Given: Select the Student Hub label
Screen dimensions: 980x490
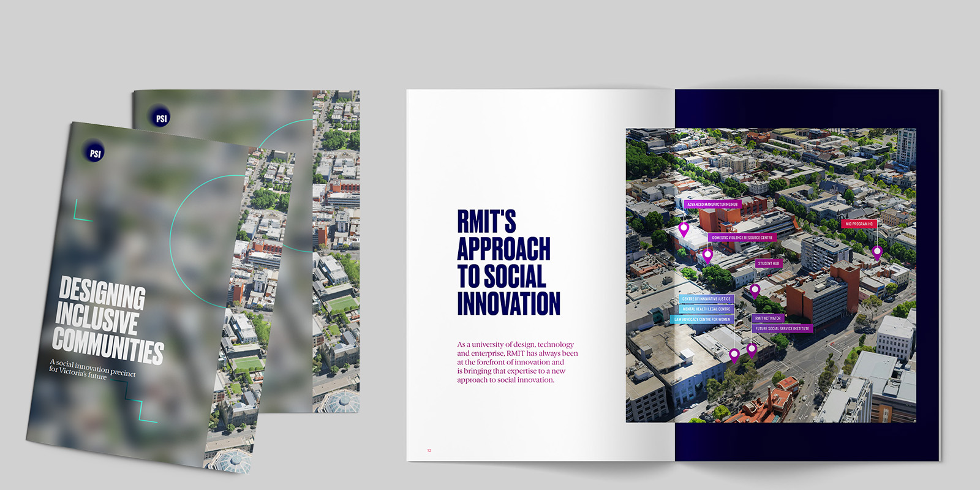Looking at the screenshot, I should pos(769,263).
